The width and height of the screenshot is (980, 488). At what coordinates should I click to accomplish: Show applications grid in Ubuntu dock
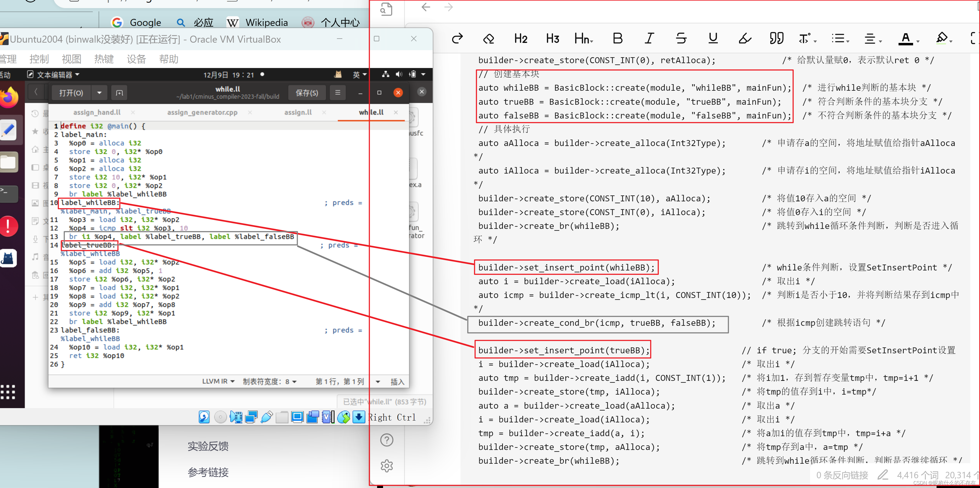(x=8, y=392)
